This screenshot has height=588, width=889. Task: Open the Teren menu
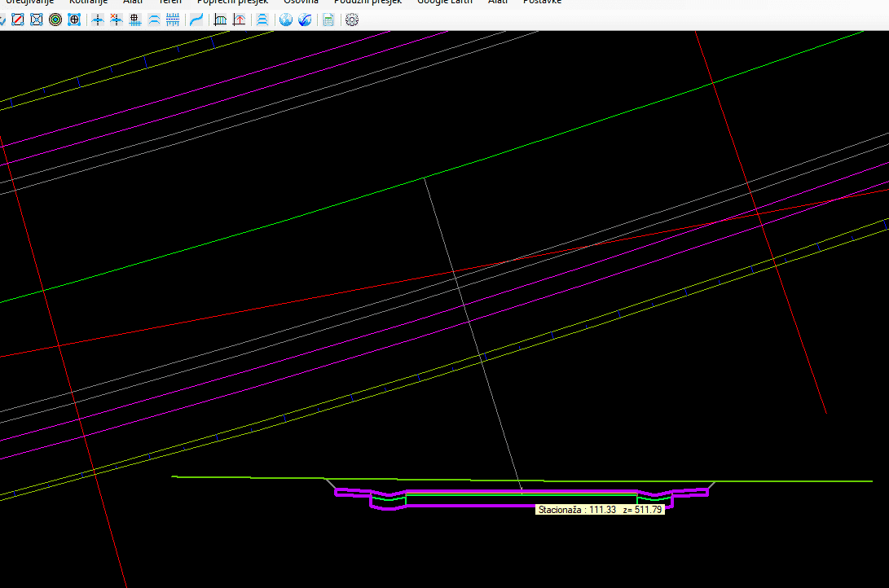click(x=170, y=2)
